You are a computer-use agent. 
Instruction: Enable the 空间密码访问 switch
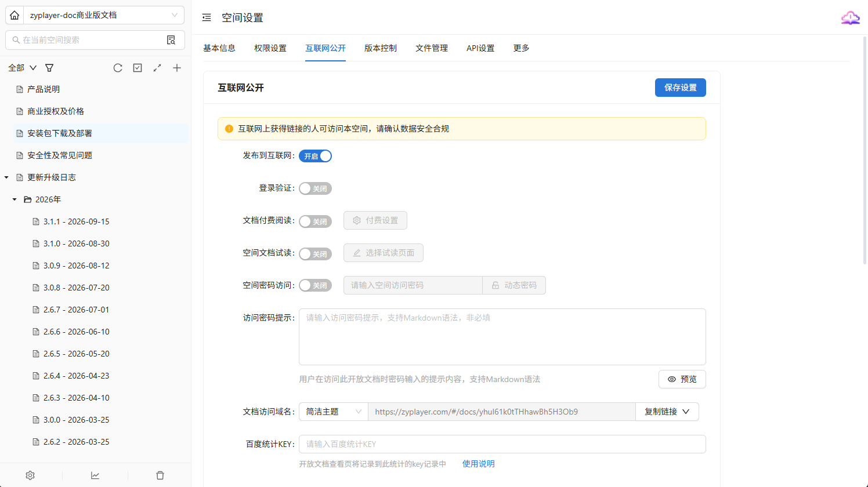(x=315, y=285)
